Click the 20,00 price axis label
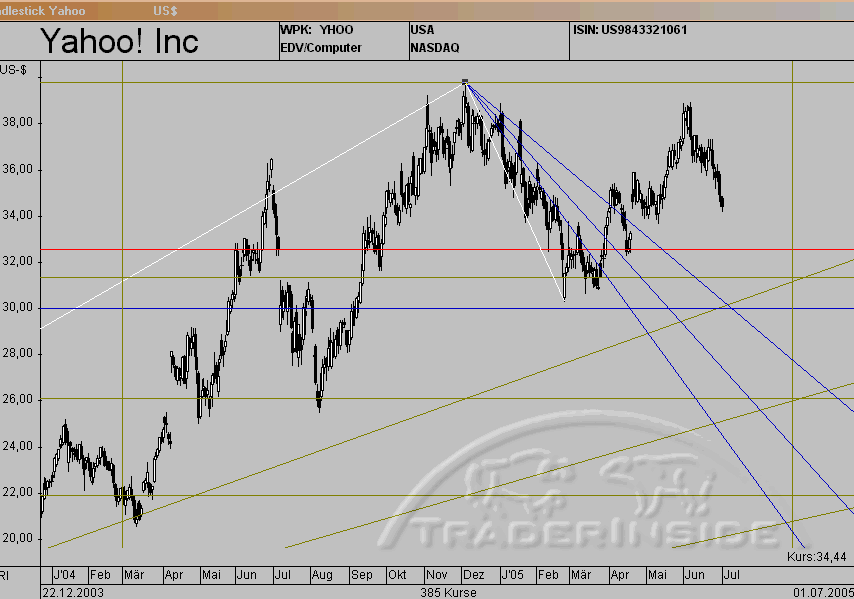This screenshot has width=854, height=599. click(x=17, y=538)
